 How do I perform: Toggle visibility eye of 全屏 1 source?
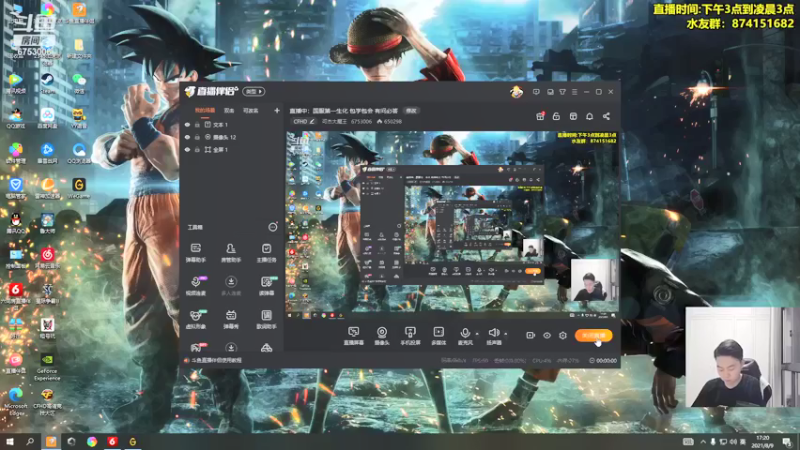click(187, 150)
